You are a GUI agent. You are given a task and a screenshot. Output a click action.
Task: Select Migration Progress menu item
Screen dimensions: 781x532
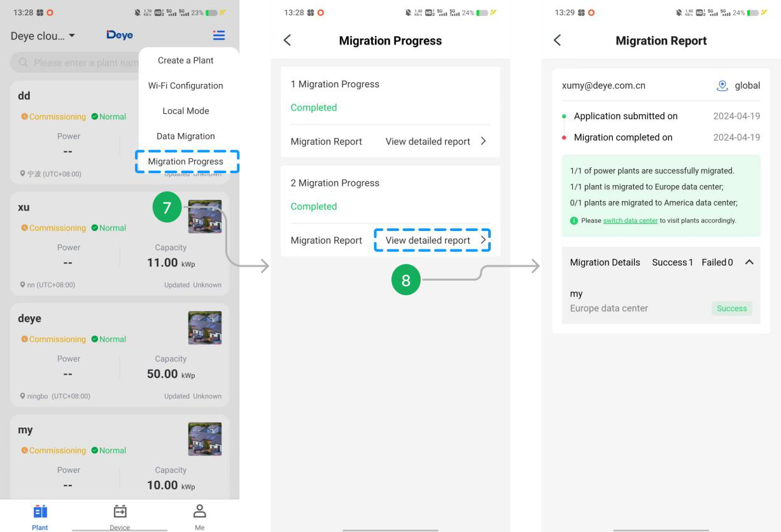pos(186,162)
